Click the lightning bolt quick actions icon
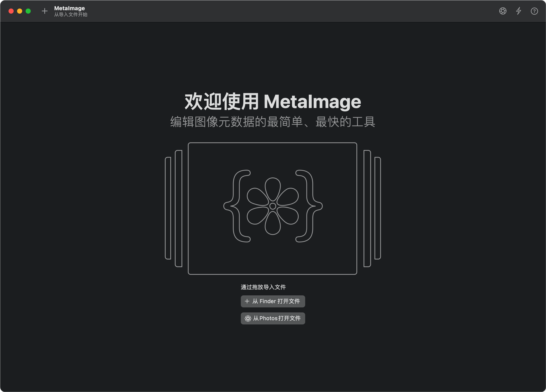 518,11
